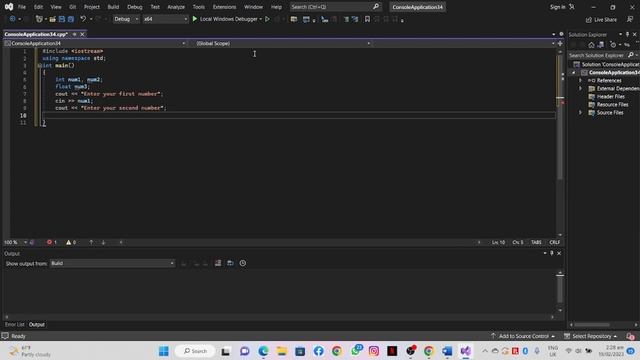The image size is (640, 360).
Task: Click the code health indicator beside zoom level
Action: (x=32, y=242)
